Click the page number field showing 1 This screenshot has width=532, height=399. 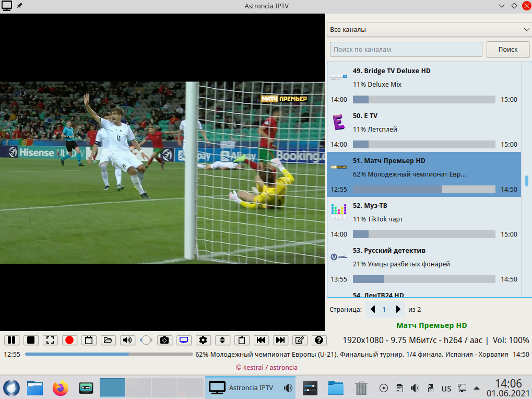tap(384, 309)
